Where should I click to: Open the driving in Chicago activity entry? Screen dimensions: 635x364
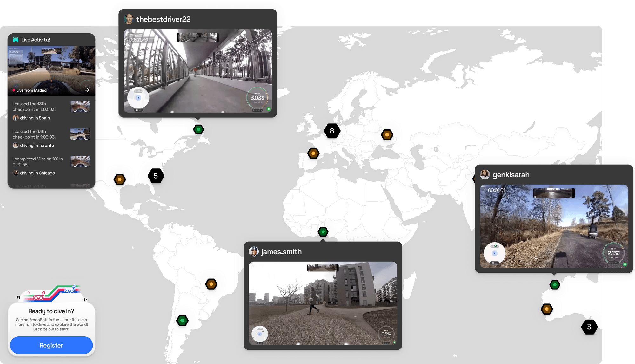(37, 173)
